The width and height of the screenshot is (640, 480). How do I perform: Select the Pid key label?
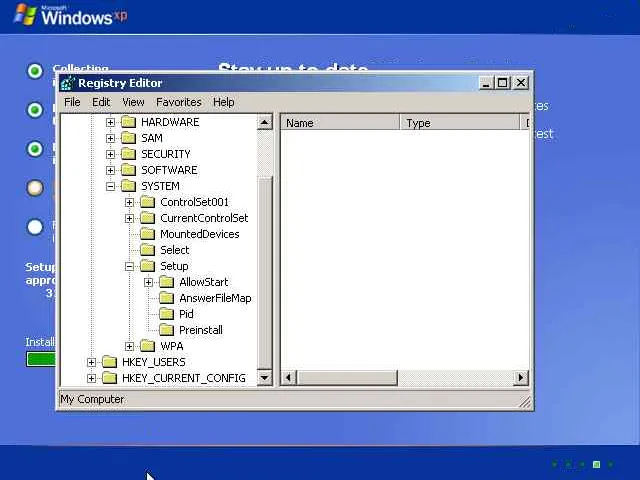[x=186, y=314]
